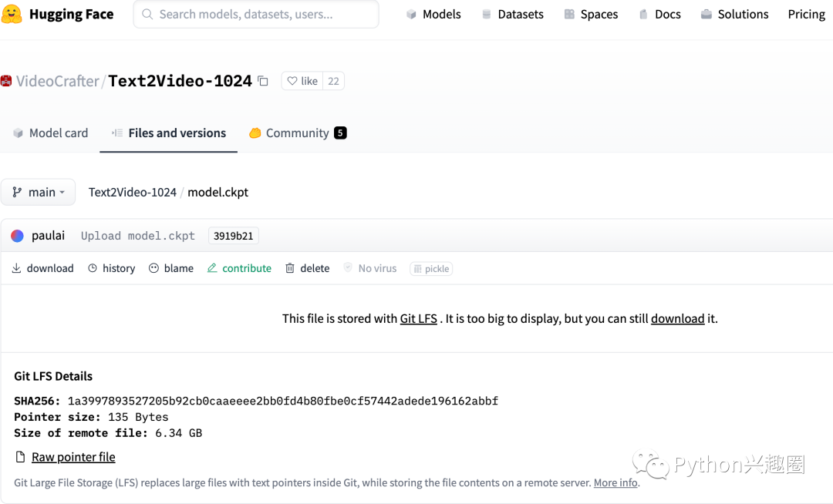Screen dimensions: 833x504
Task: Click the Community badge showing 5
Action: pyautogui.click(x=340, y=133)
